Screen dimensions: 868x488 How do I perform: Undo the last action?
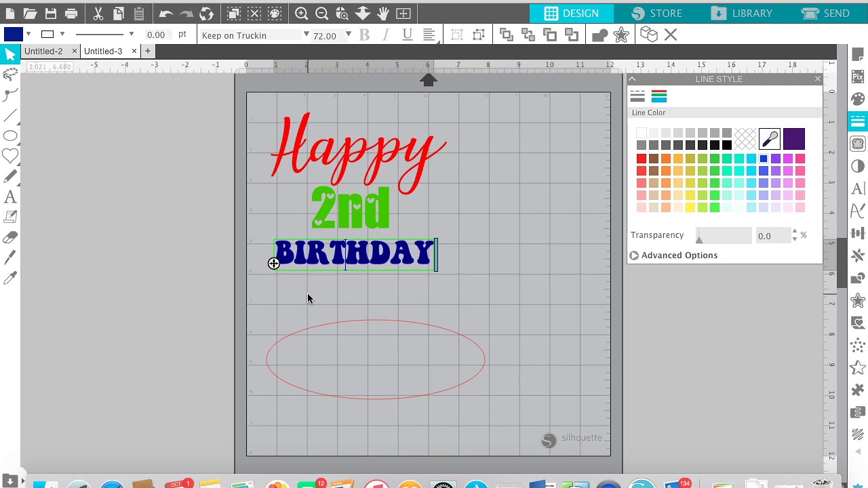coord(165,13)
